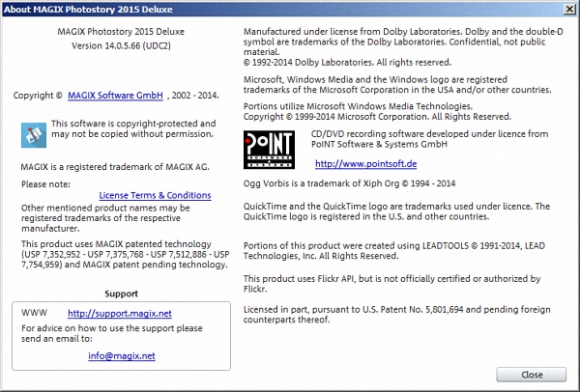
Task: Visit http://www.pointsoft.de link
Action: tap(365, 164)
